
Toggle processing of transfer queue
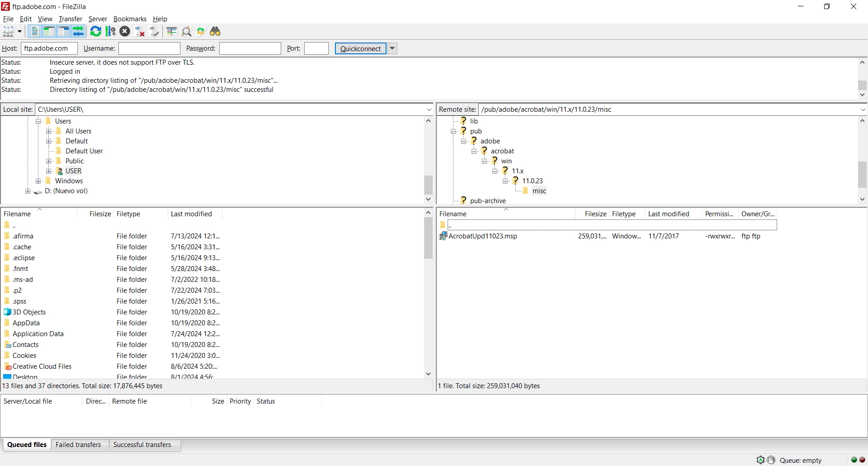(x=110, y=31)
